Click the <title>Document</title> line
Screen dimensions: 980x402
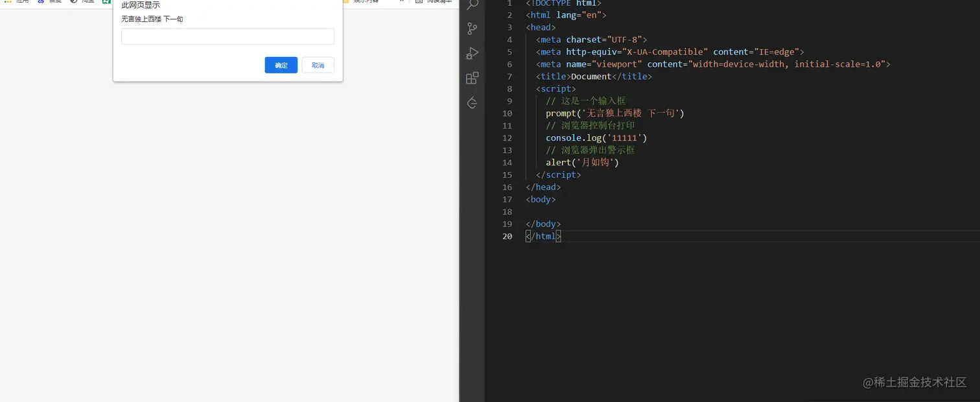(594, 77)
